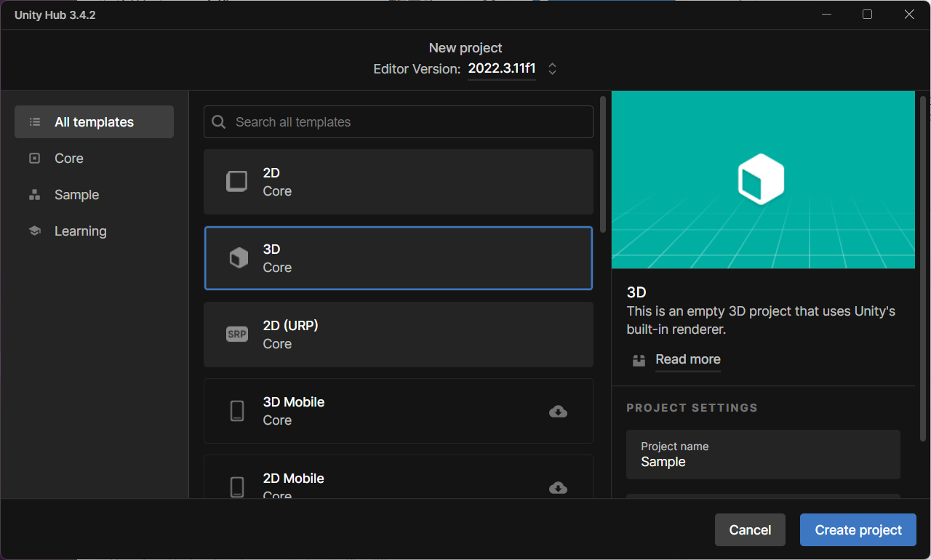
Task: Download the 3D Mobile template via cloud icon
Action: pos(558,411)
